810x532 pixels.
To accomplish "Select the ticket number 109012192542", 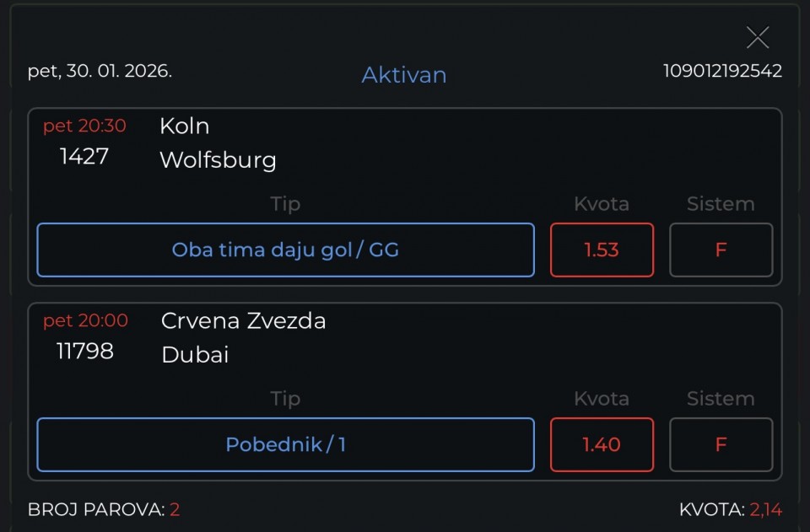I will click(x=722, y=71).
